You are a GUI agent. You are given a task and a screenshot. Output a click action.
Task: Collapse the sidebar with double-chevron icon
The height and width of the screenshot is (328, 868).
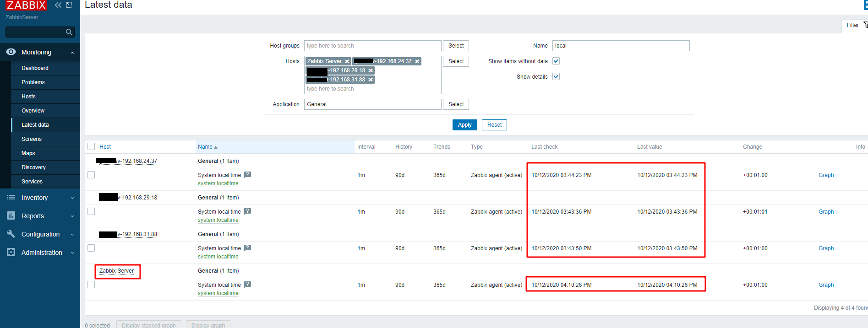point(58,5)
